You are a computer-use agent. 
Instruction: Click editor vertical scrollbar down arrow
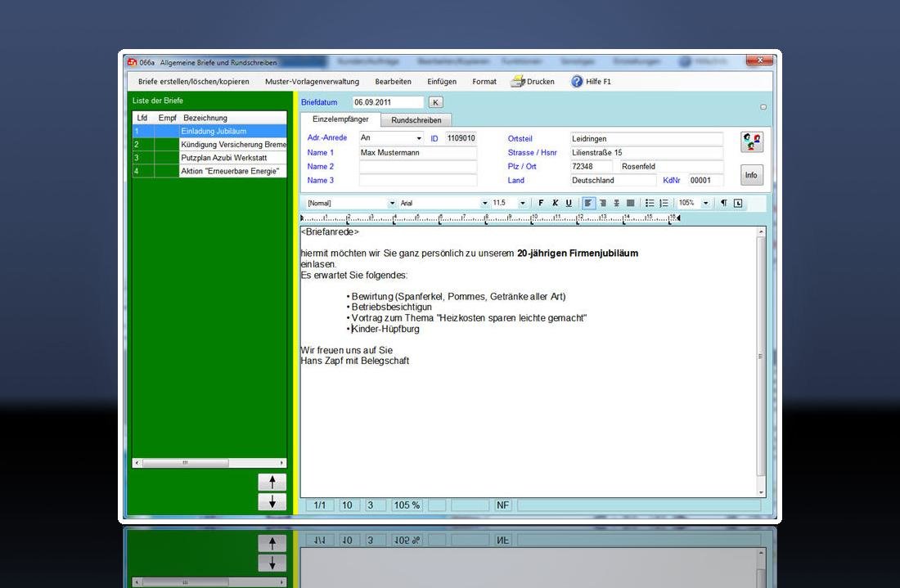click(x=761, y=492)
